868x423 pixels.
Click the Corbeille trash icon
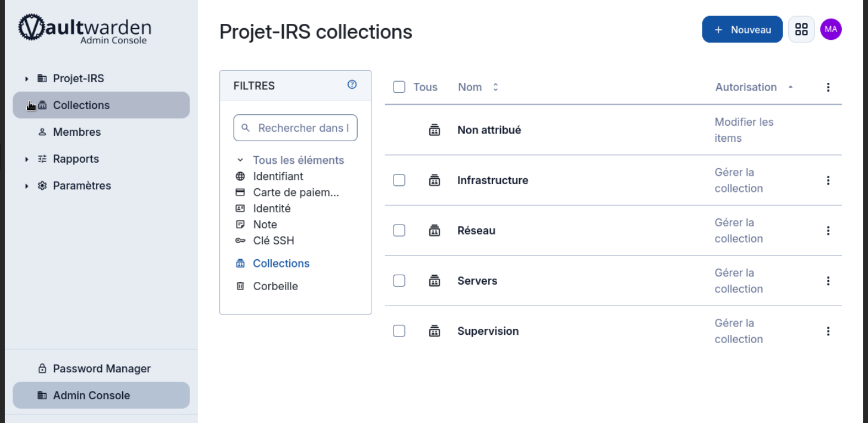click(x=240, y=286)
